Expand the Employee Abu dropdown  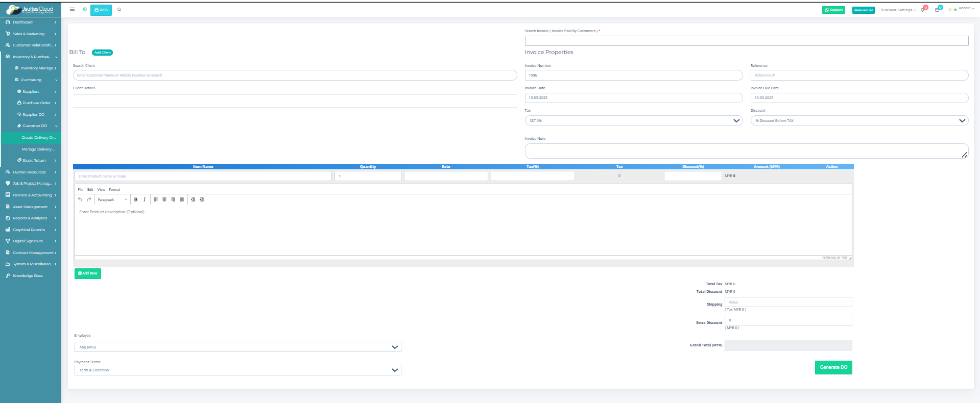pos(237,347)
